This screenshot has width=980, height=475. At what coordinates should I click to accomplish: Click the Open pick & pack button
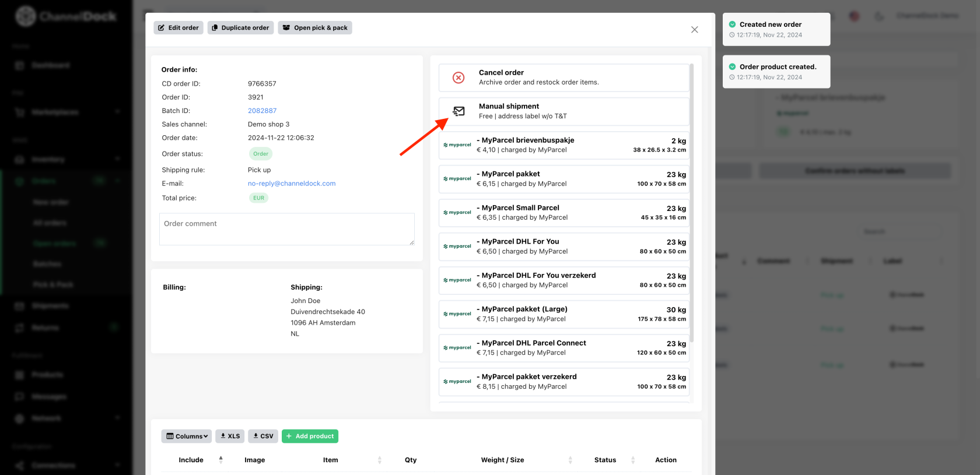(315, 27)
